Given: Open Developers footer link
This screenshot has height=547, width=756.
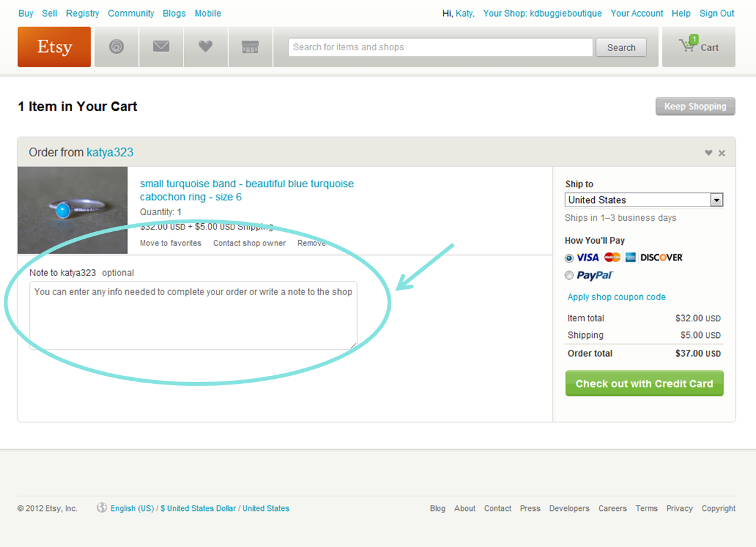Looking at the screenshot, I should point(569,509).
